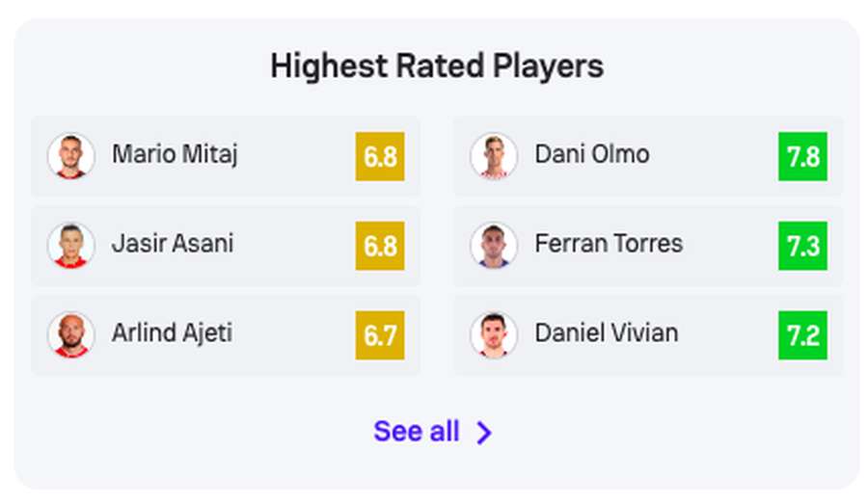Viewport: 868px width, 504px height.
Task: Click Jasir Asani's yellow 6.8 badge
Action: (x=380, y=246)
